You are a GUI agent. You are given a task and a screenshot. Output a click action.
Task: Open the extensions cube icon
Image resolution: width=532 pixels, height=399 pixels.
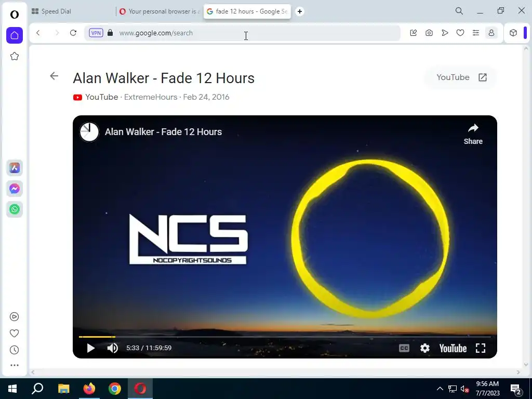tap(513, 33)
